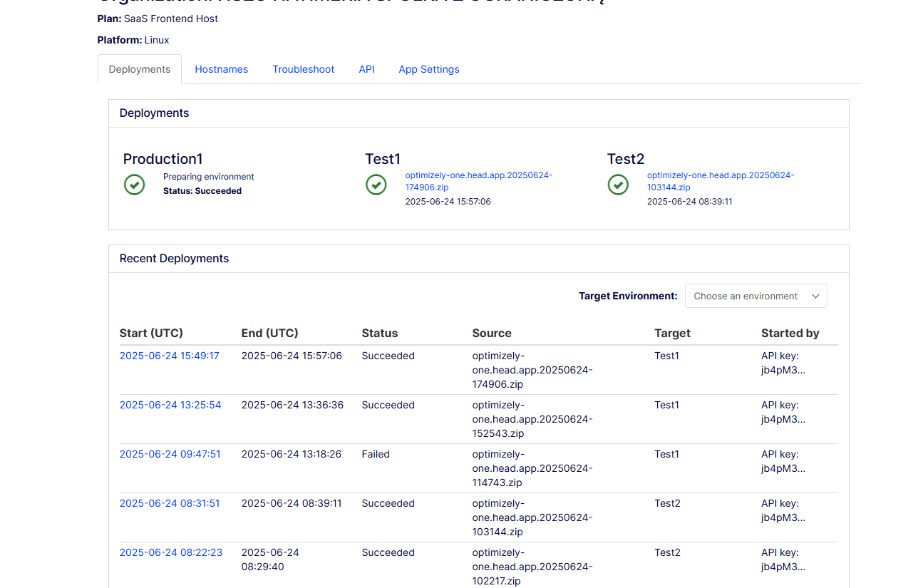The width and height of the screenshot is (923, 588).
Task: Click the chevron arrow in environment selector
Action: pos(815,296)
